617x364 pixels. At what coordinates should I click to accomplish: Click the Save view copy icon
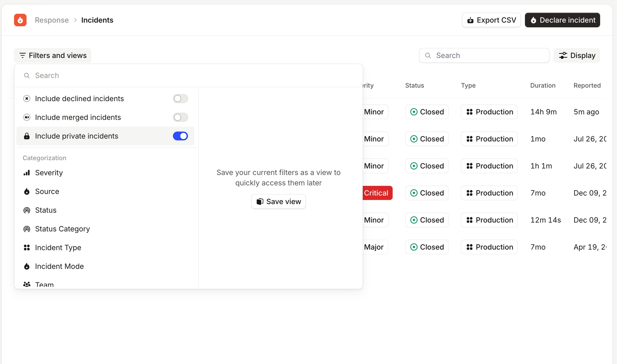(x=260, y=201)
